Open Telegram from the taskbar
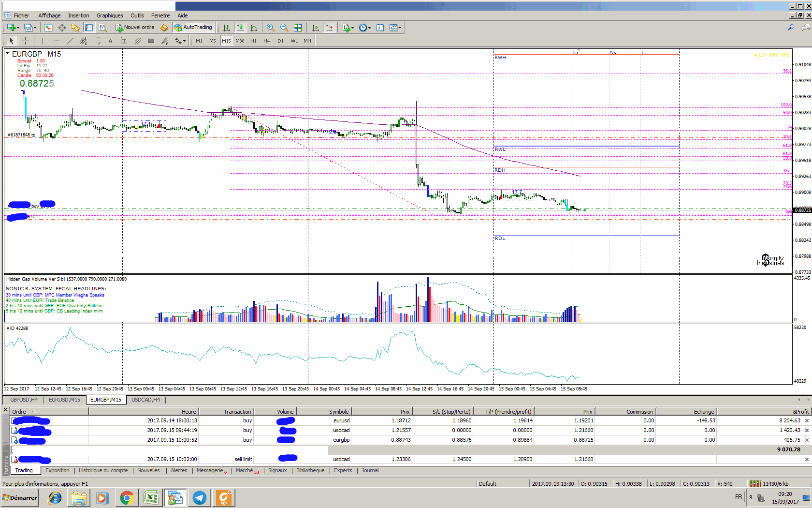This screenshot has width=812, height=508. pyautogui.click(x=199, y=498)
